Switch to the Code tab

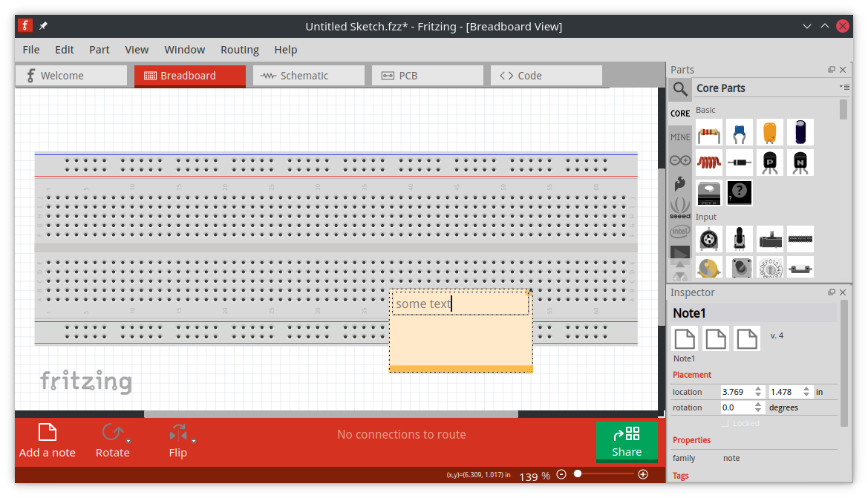[x=546, y=76]
